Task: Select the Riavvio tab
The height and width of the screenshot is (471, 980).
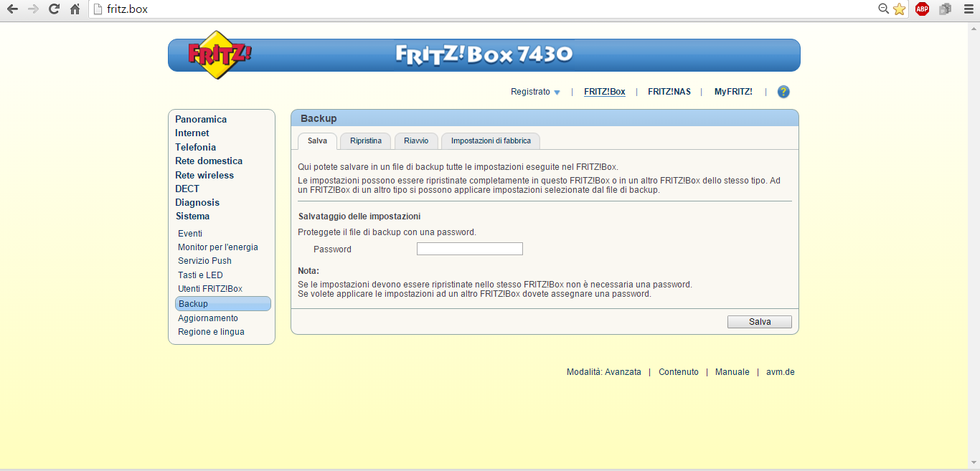Action: [416, 141]
